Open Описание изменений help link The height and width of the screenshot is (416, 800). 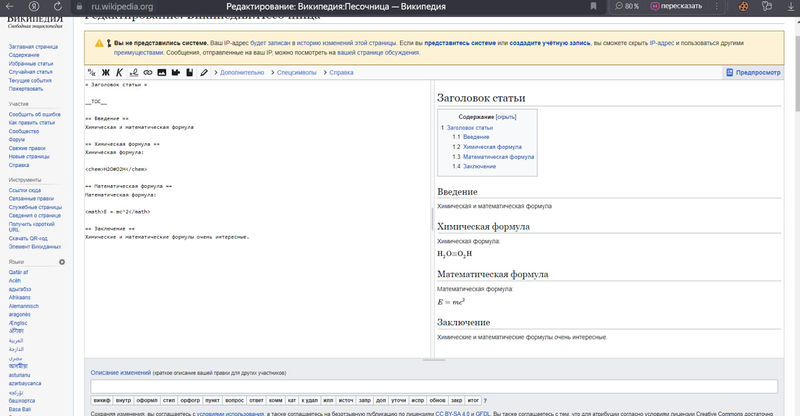121,373
